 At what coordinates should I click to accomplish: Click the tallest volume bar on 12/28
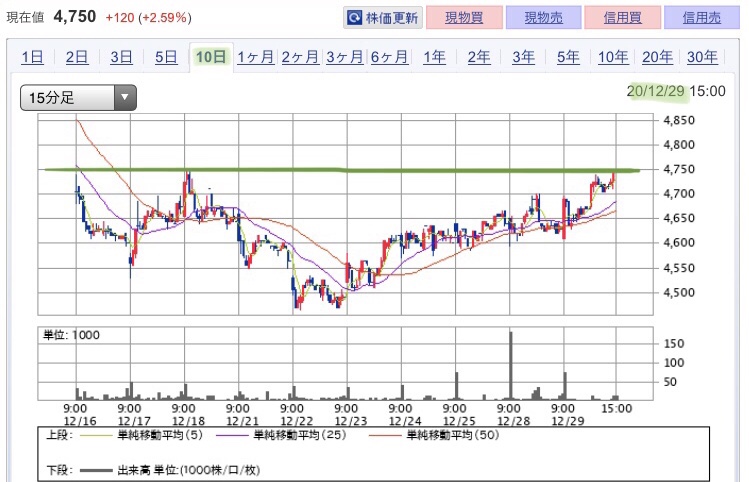511,365
